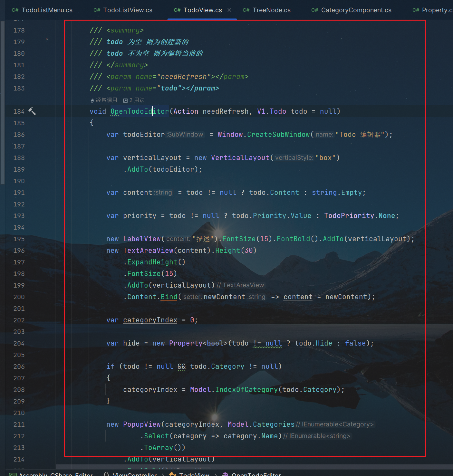Click the // IEnumerable<Category> inlay hint
The width and height of the screenshot is (453, 476).
335,424
